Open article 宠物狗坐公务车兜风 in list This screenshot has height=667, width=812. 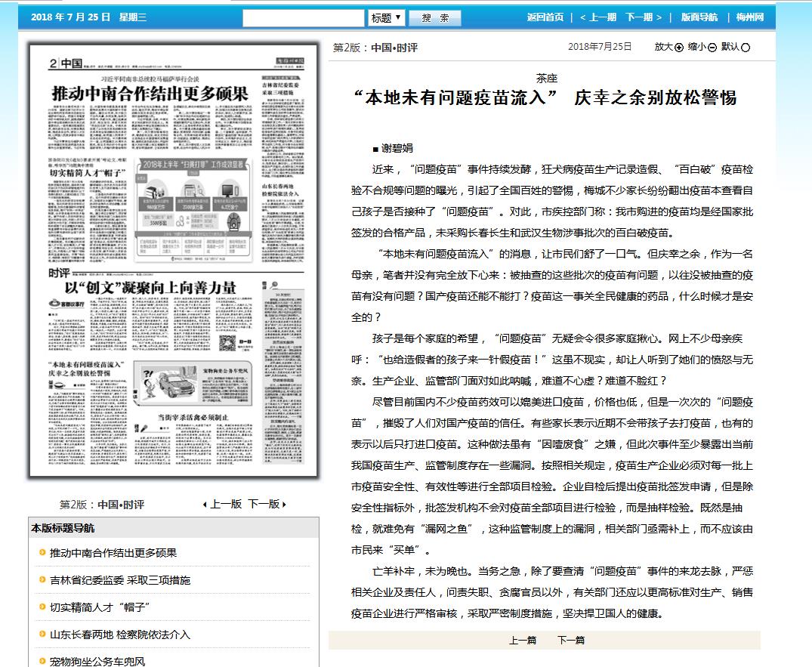click(97, 661)
